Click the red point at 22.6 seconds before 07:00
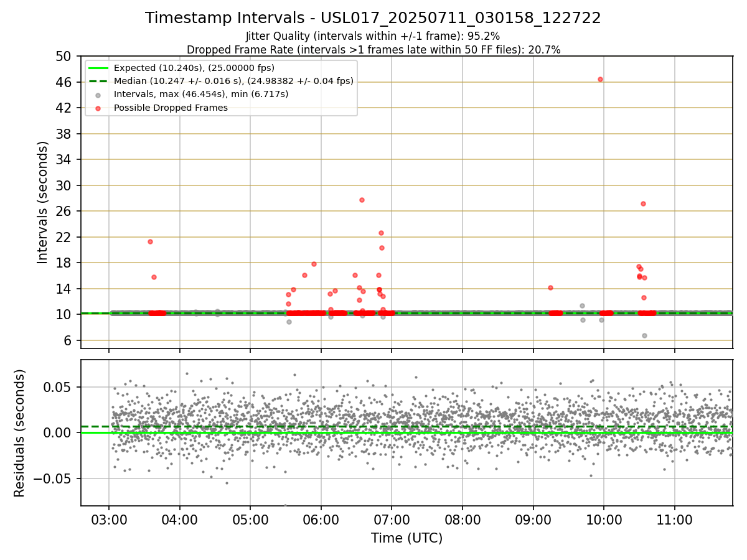Image resolution: width=747 pixels, height=560 pixels. click(381, 233)
